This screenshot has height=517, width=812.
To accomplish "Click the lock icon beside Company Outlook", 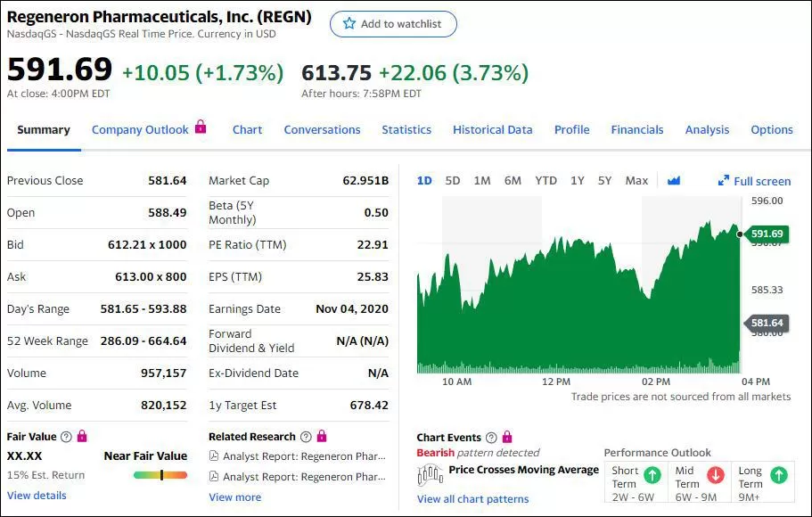I will coord(201,127).
